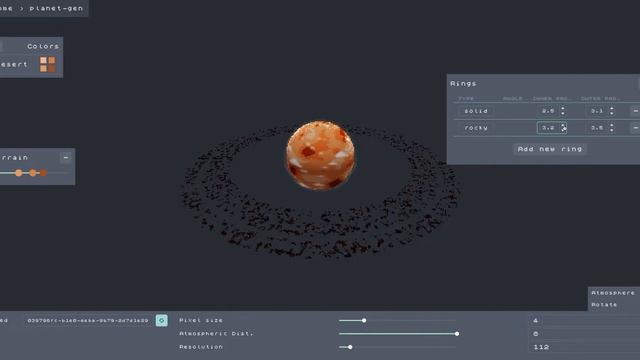This screenshot has width=640, height=360.
Task: Click the 'Resolution' label
Action: [x=201, y=347]
